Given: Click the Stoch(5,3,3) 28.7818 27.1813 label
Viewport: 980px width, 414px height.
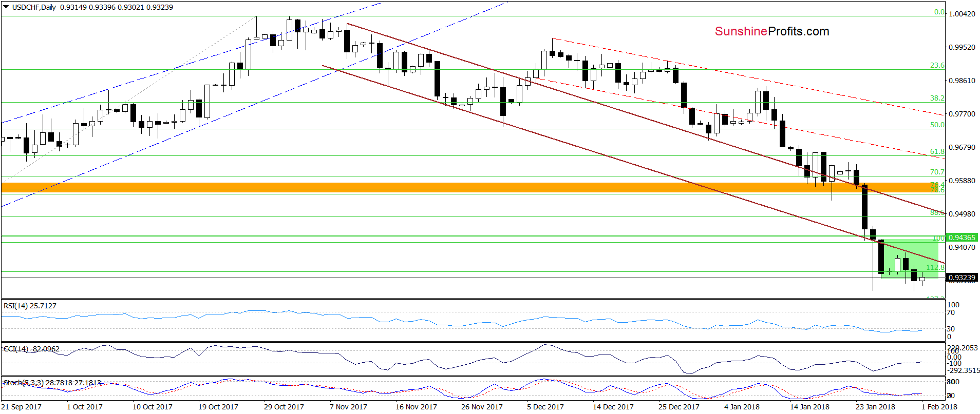Looking at the screenshot, I should (x=52, y=383).
